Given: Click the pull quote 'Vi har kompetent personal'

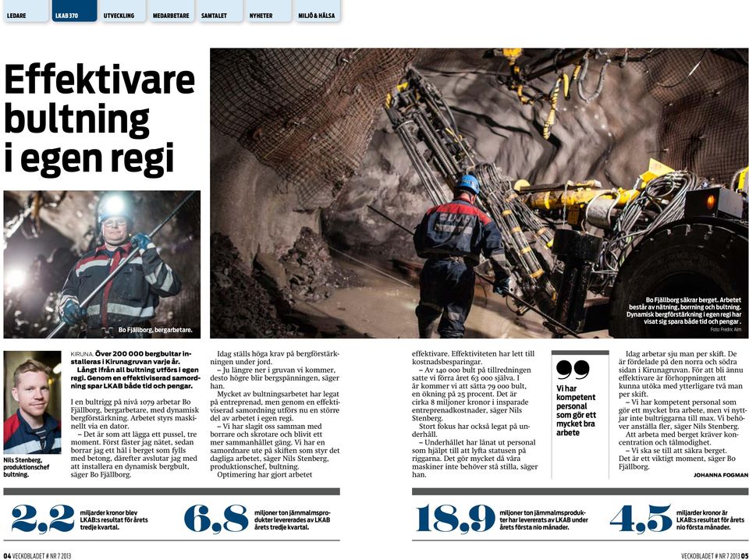Looking at the screenshot, I should point(576,410).
